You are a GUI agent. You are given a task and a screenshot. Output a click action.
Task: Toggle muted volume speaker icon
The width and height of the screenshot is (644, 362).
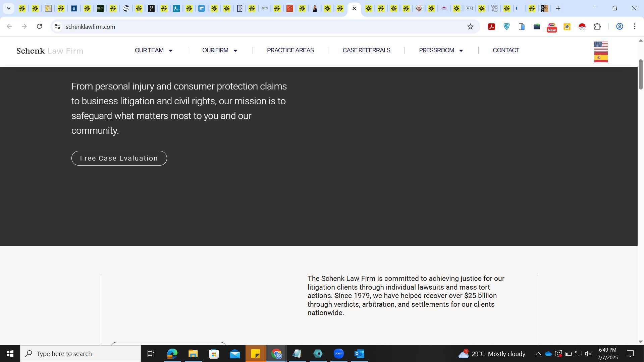point(588,354)
